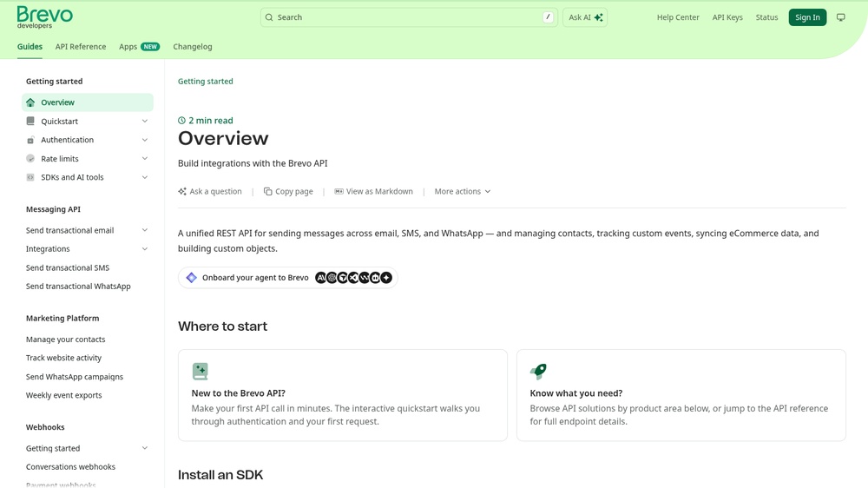Click Ask a question
Viewport: 868px width, 488px height.
point(210,191)
